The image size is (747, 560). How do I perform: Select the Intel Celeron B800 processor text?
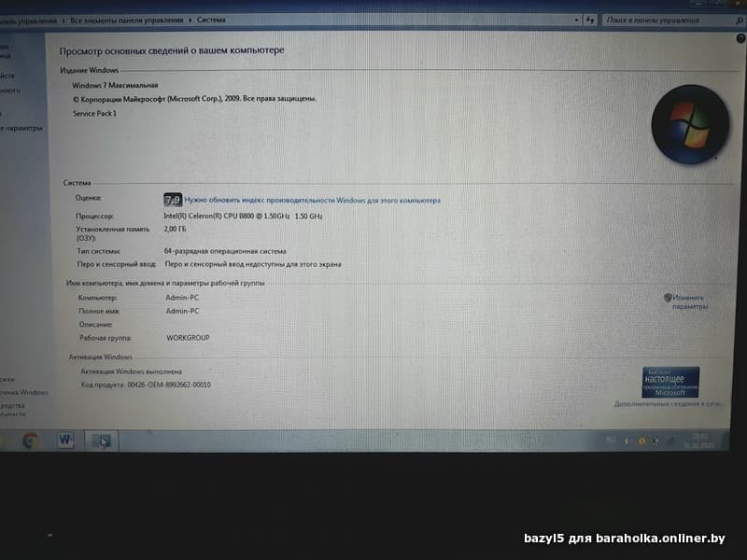click(243, 217)
